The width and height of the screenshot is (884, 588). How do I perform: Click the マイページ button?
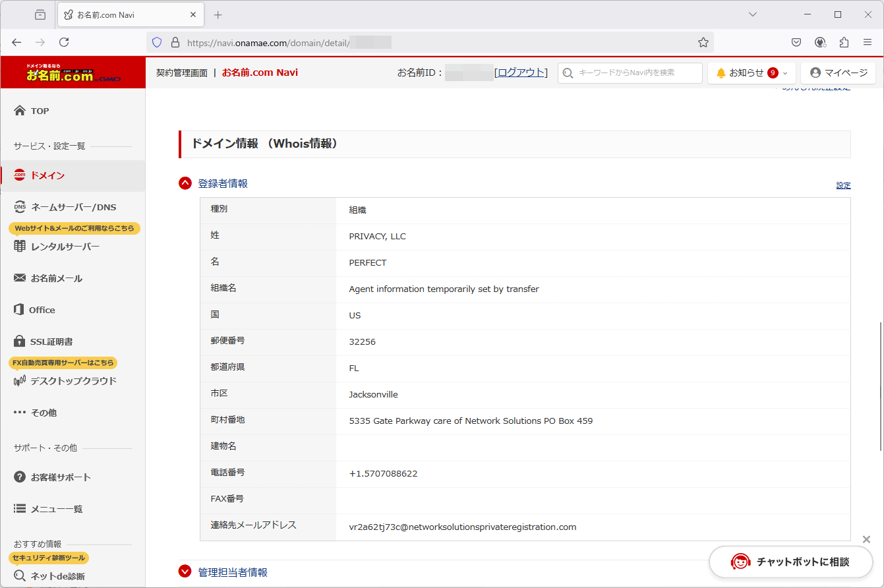pos(839,73)
